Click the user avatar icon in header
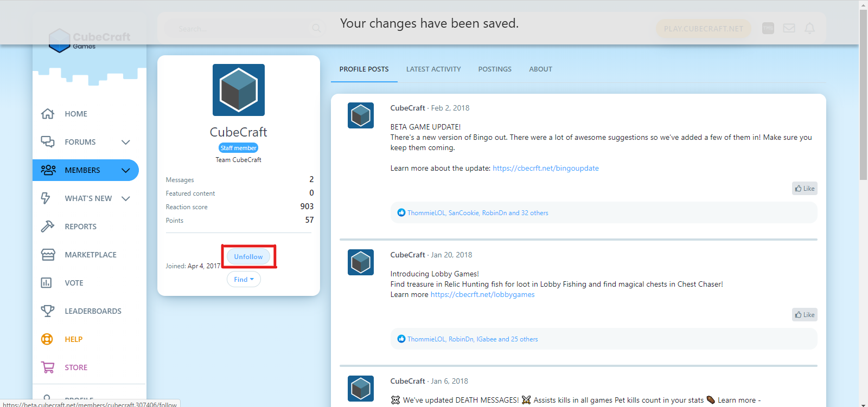 [x=768, y=28]
